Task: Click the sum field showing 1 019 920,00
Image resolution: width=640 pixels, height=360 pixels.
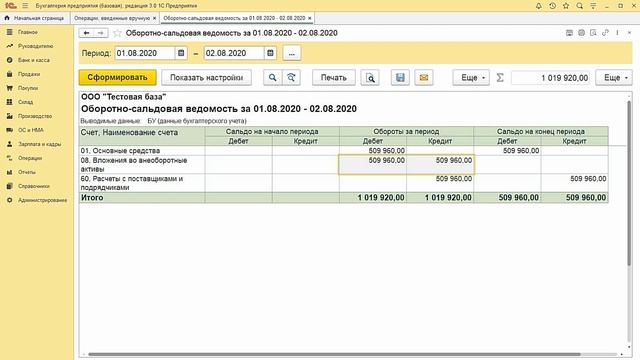Action: click(x=550, y=78)
